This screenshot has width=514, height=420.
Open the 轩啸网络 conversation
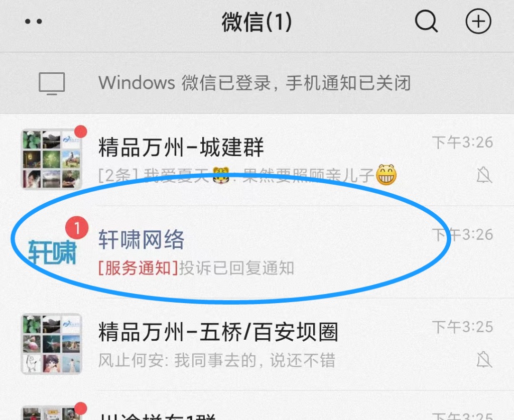(257, 252)
